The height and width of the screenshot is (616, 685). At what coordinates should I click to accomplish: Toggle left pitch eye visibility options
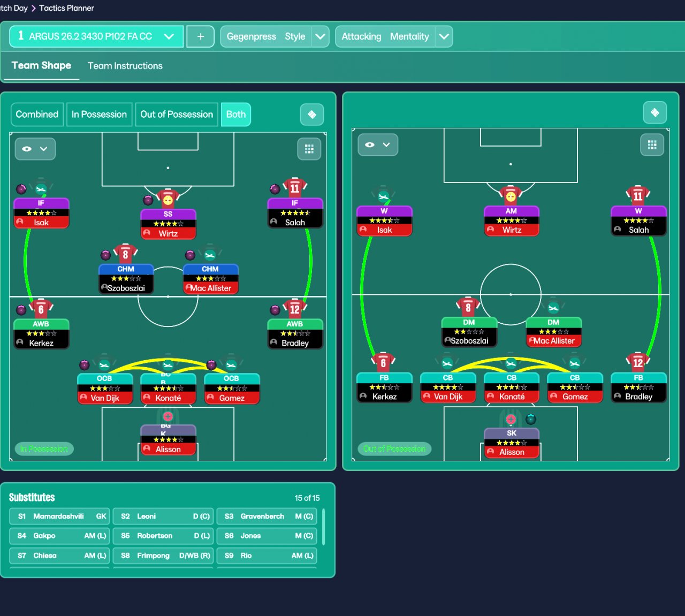coord(27,149)
